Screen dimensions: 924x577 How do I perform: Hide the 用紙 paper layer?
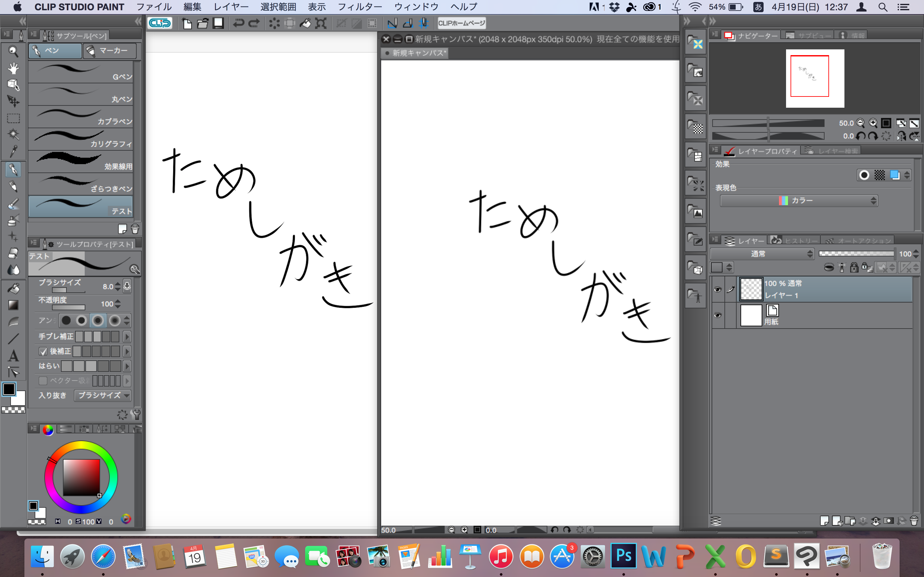click(x=717, y=315)
